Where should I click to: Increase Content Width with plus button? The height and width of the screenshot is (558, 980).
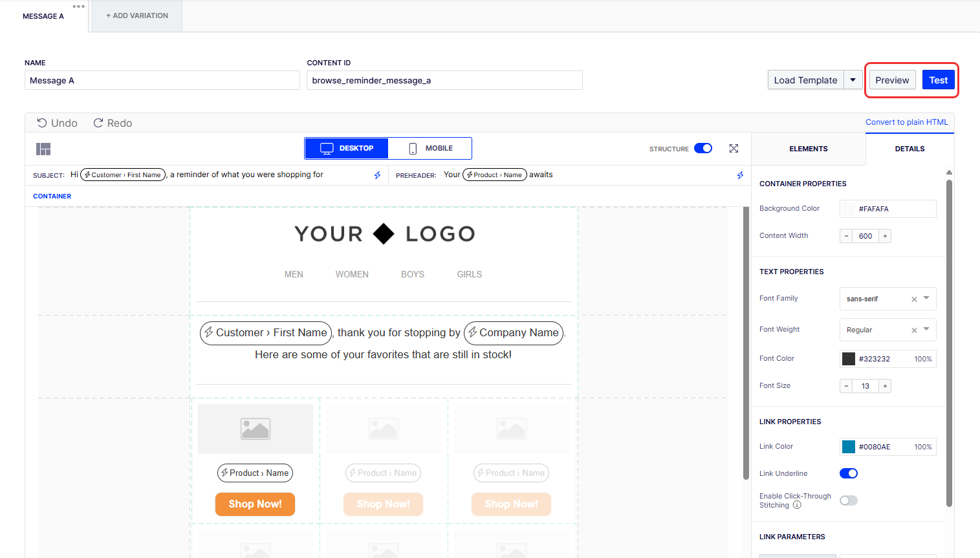[885, 236]
